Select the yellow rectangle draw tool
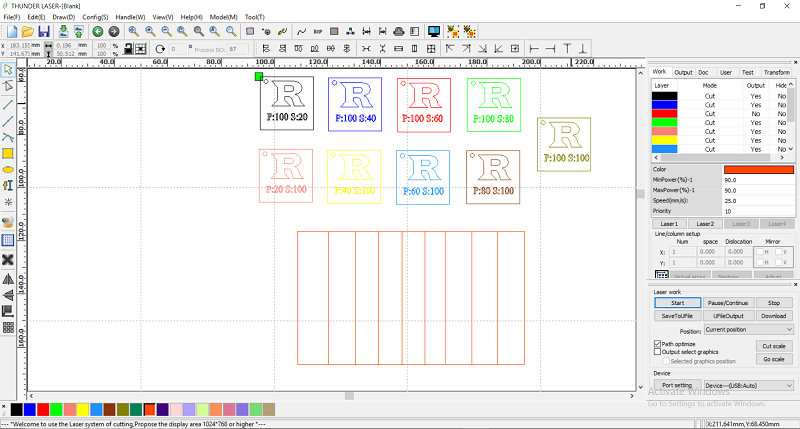800x429 pixels. 8,154
